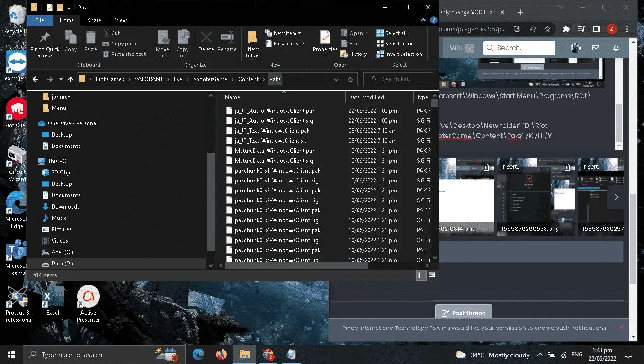Close the 'Only change VOICE' Chrome tab

pyautogui.click(x=503, y=12)
